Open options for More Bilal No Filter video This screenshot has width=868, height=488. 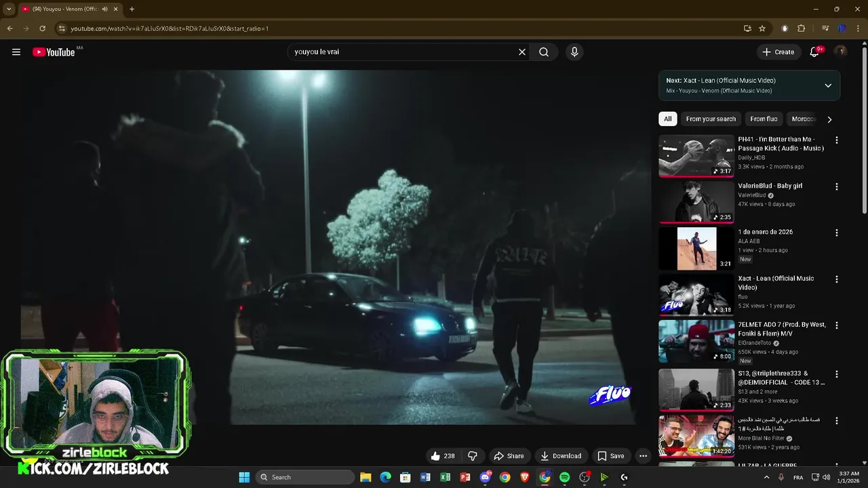pyautogui.click(x=836, y=420)
